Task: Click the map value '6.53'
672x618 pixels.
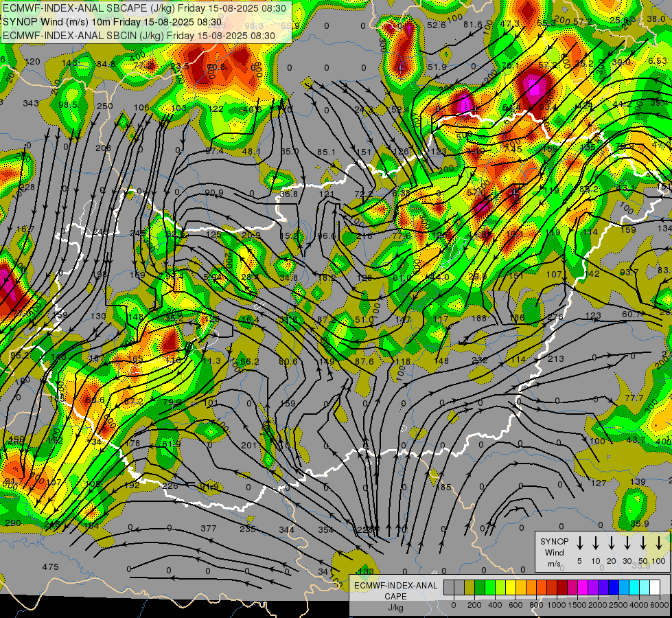Action: (658, 61)
